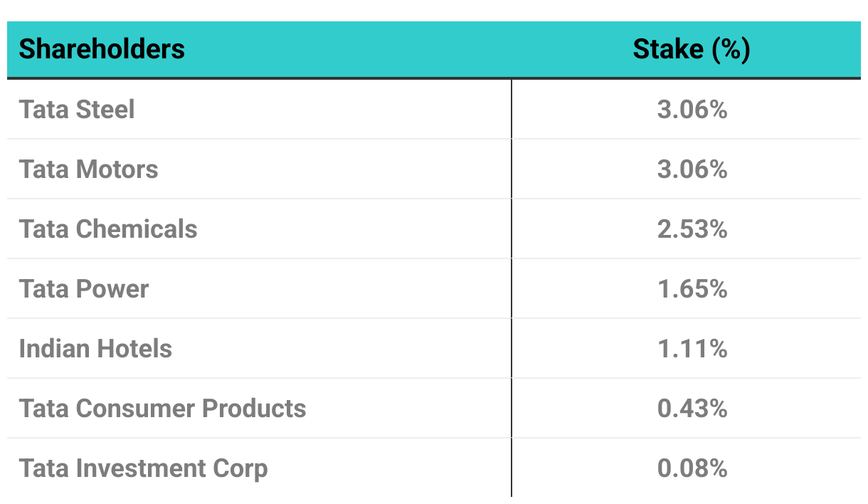Viewport: 868px width, 504px height.
Task: Click the 3.06% stake for Tata Steel
Action: pos(692,110)
